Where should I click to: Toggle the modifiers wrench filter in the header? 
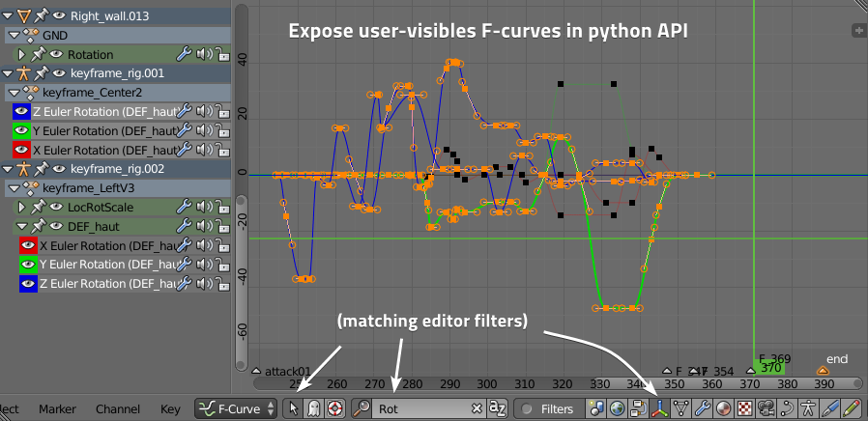pos(702,408)
